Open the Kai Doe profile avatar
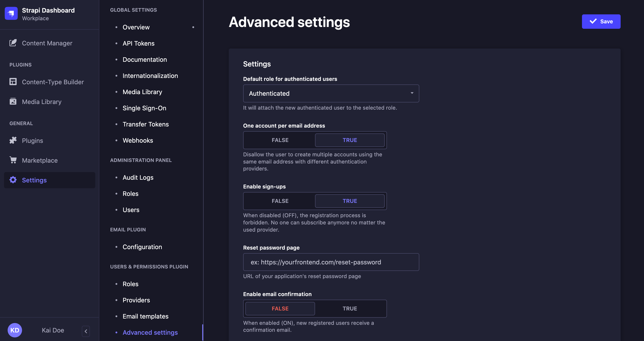The height and width of the screenshot is (341, 644). click(x=15, y=330)
